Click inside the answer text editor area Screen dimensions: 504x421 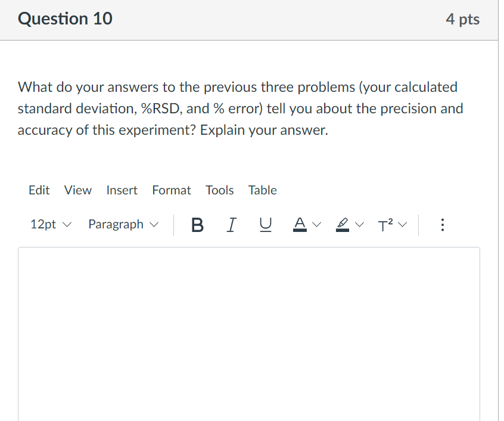coord(249,334)
